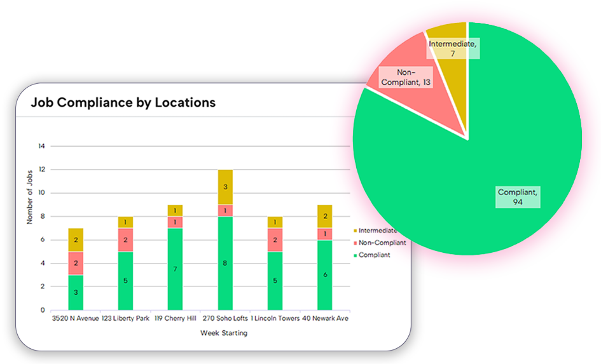This screenshot has height=364, width=601.
Task: Click the red Non-Compliant legend swatch
Action: pos(356,243)
